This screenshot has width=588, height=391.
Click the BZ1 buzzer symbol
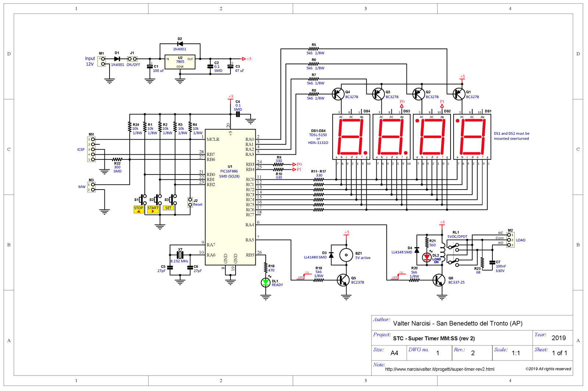click(x=346, y=254)
